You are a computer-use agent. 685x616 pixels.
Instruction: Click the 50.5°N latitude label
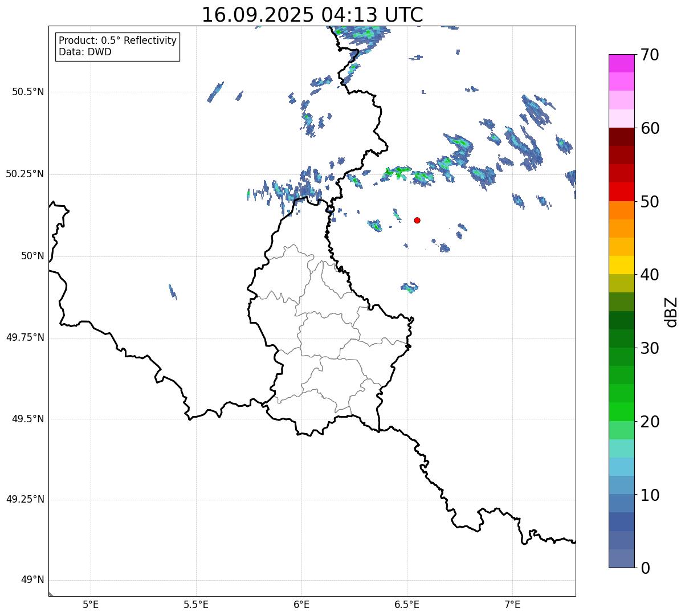28,92
